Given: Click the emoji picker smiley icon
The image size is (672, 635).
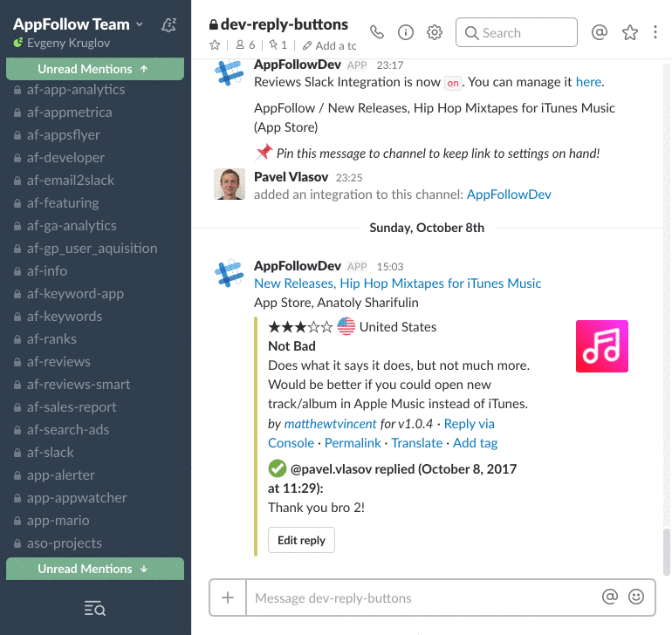Looking at the screenshot, I should (636, 597).
